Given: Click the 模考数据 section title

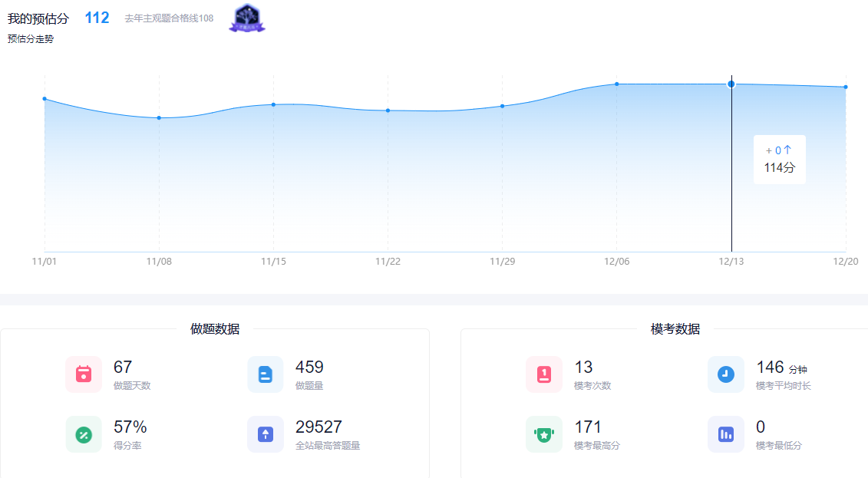Looking at the screenshot, I should point(675,328).
